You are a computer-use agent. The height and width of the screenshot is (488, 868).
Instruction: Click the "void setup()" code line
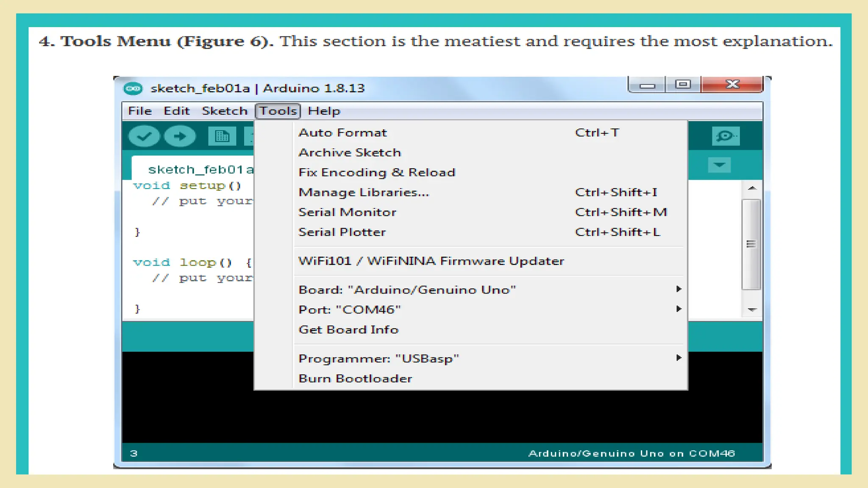point(187,186)
